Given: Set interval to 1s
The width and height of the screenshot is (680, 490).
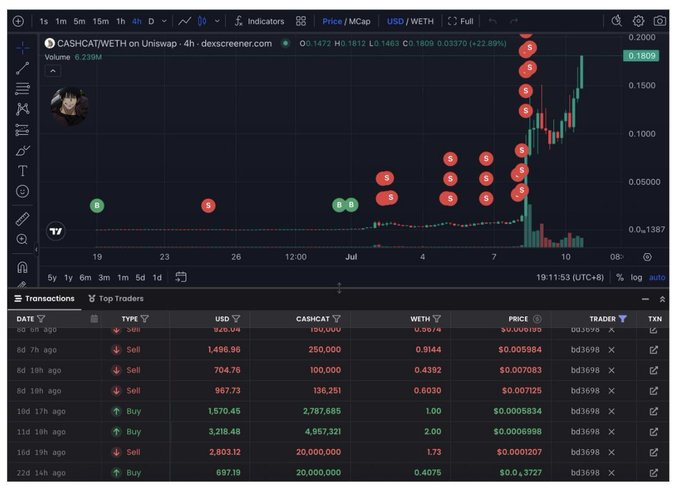Looking at the screenshot, I should [44, 21].
